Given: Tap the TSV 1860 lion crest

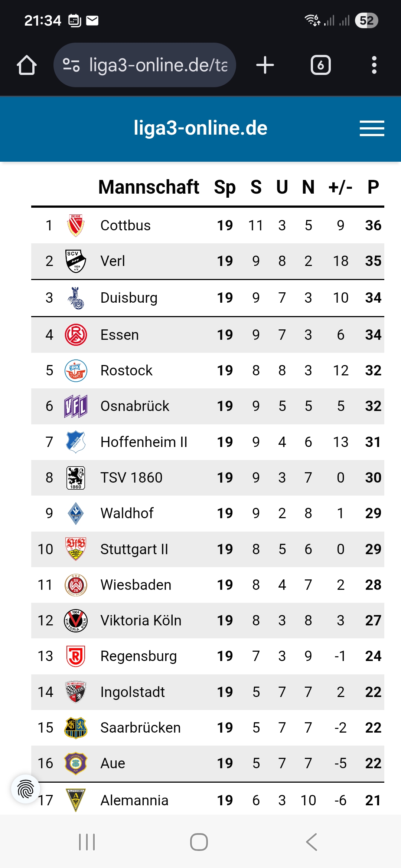Looking at the screenshot, I should click(x=76, y=478).
